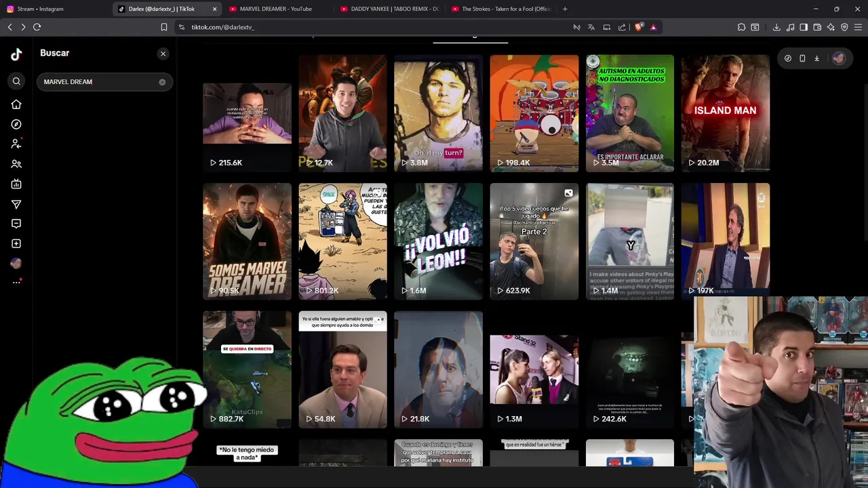Open the 1.4M views video
The height and width of the screenshot is (488, 868).
629,241
